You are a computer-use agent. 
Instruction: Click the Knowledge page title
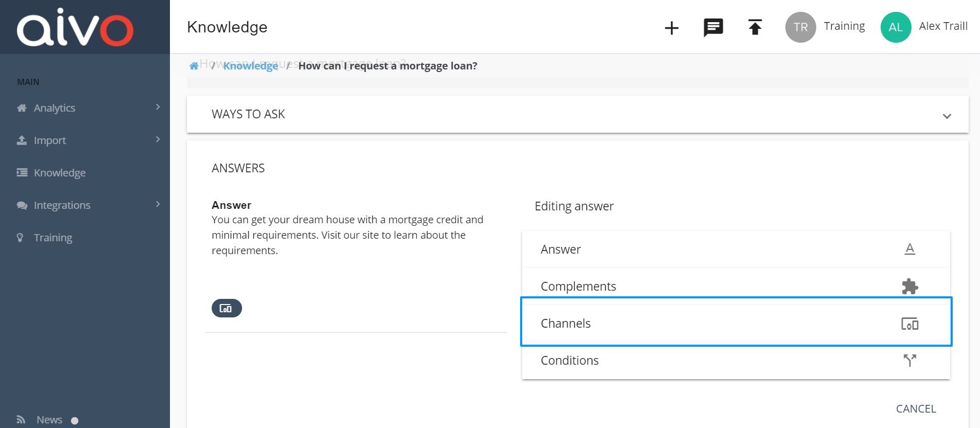pos(227,27)
